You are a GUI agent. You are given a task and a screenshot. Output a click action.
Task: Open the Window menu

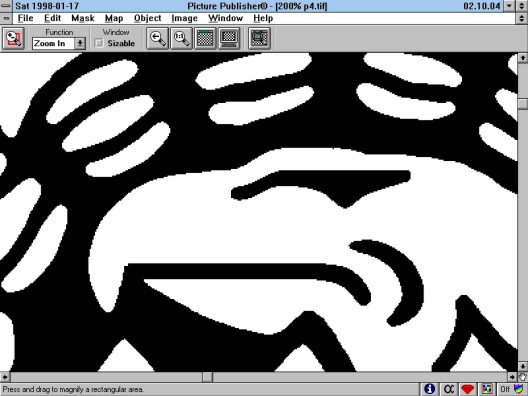point(225,18)
